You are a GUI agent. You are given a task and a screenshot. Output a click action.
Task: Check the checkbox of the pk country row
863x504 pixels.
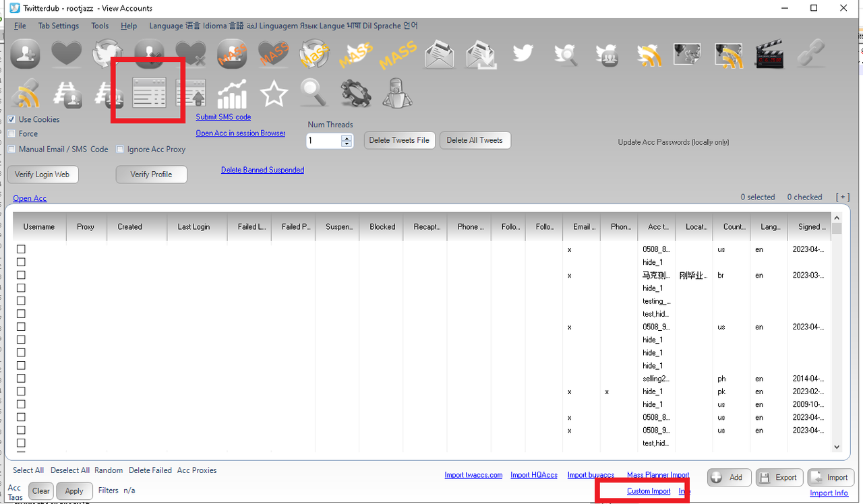click(21, 391)
